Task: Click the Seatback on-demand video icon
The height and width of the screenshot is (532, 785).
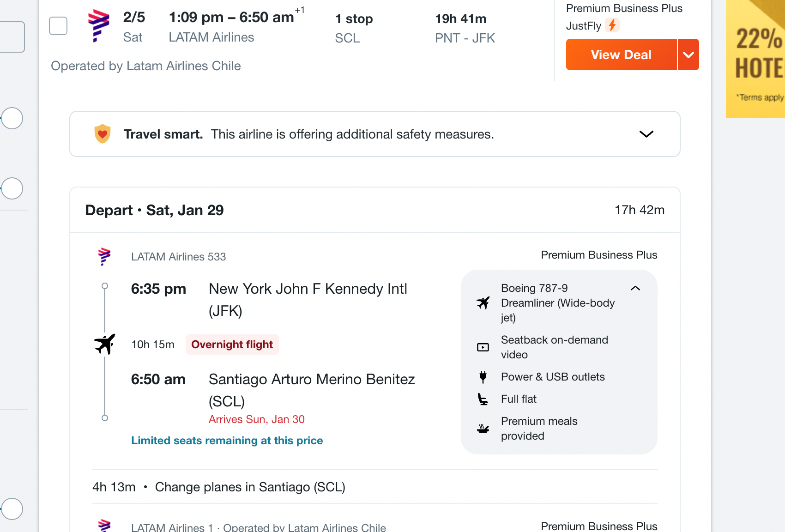Action: click(483, 347)
